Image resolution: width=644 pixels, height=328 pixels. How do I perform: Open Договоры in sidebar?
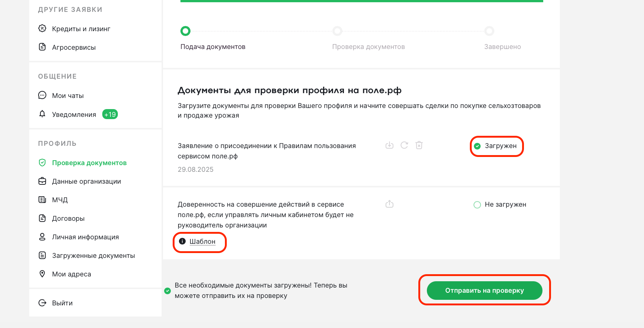pos(68,218)
